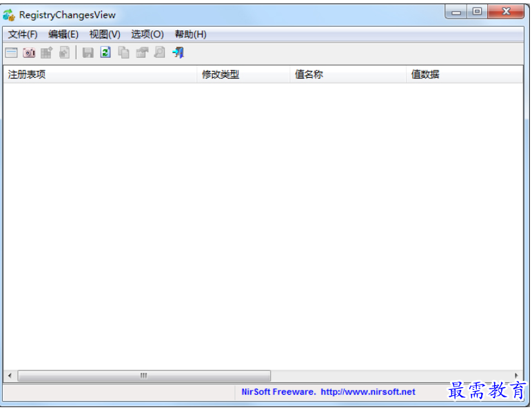This screenshot has width=532, height=412.
Task: Click the magnifier find icon
Action: click(x=159, y=52)
